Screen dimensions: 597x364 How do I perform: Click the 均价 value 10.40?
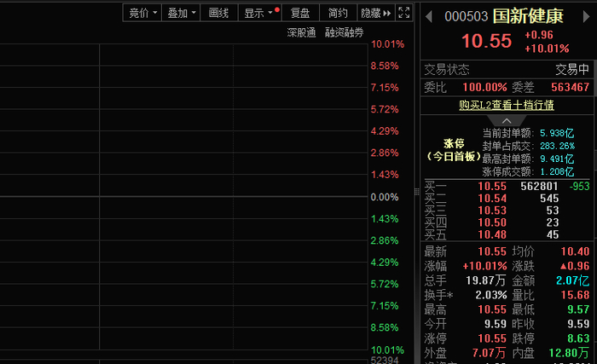click(x=575, y=251)
